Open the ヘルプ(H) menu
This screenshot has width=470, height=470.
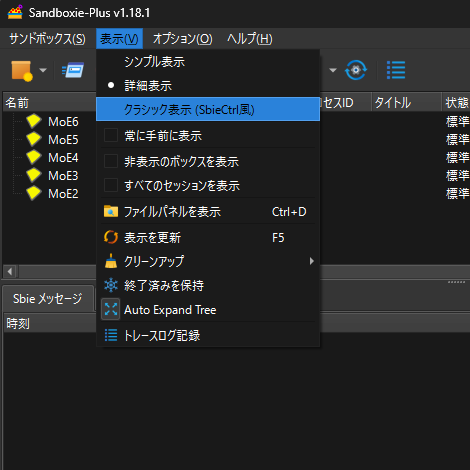250,39
